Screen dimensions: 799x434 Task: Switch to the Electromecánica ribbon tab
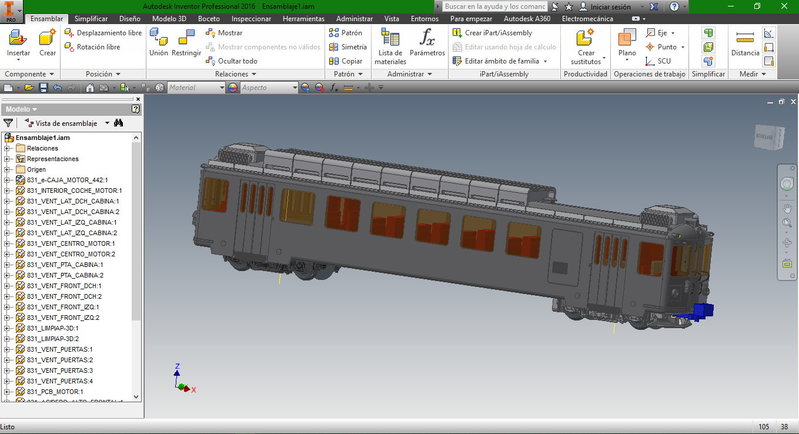588,18
